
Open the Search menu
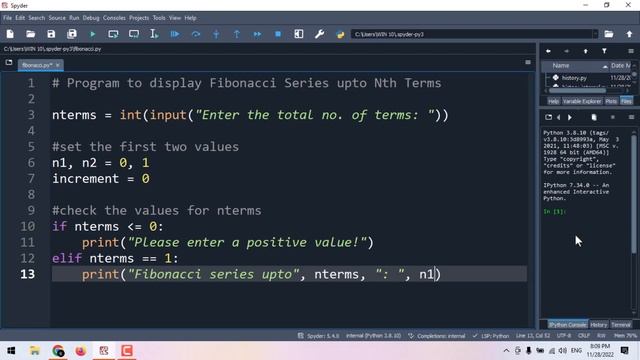pyautogui.click(x=36, y=18)
